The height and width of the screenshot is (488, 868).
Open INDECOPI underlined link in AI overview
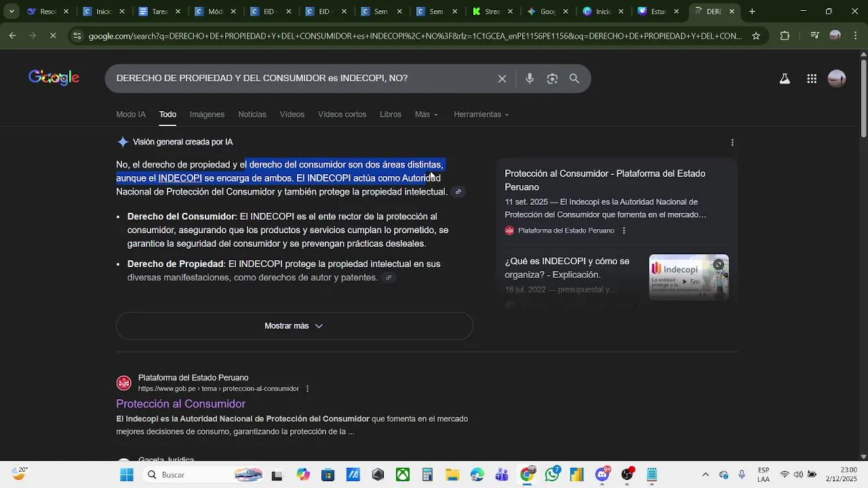(180, 178)
